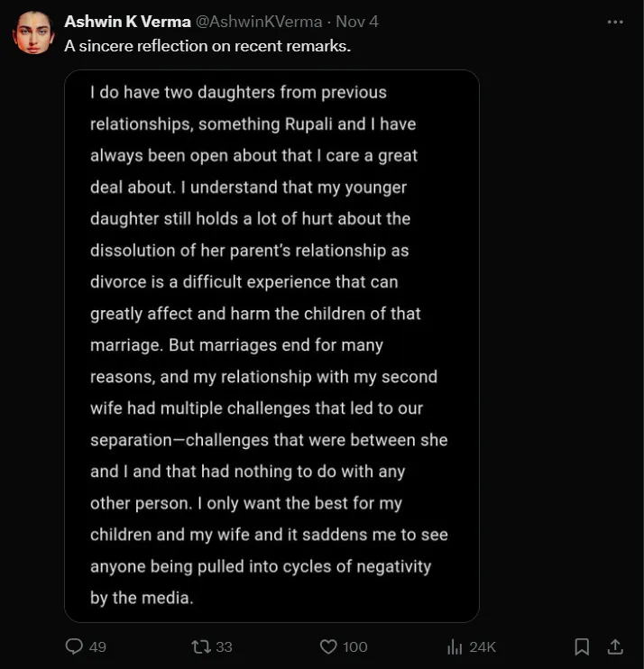Click the caption 'A sincere reflection on recent remarks.'
Screen dimensions: 644x669
coord(207,45)
